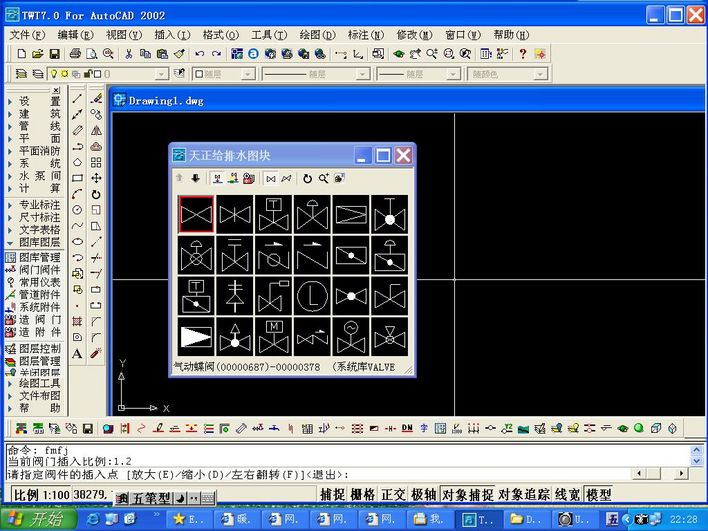
Task: Click the 比例 1:100 scale button
Action: coord(41,495)
